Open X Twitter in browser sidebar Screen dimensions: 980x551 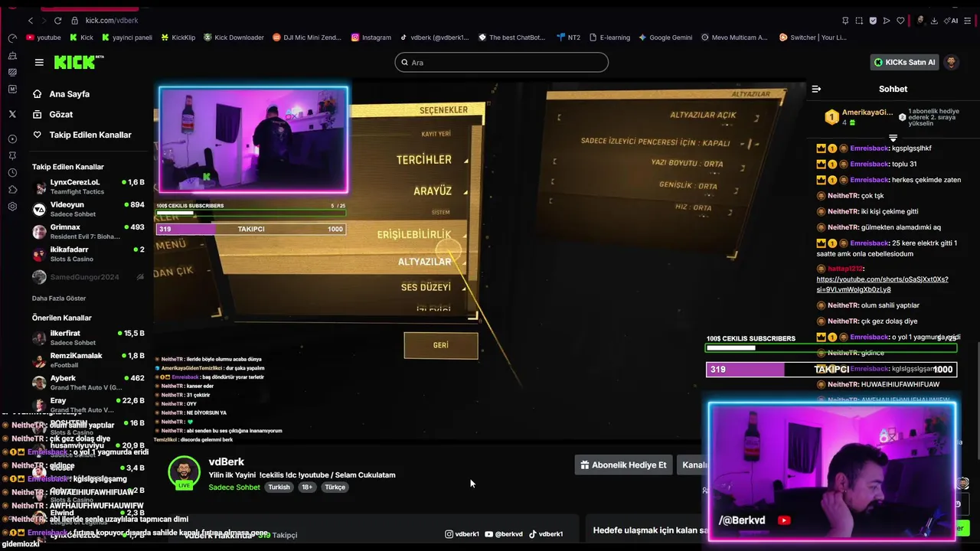(x=12, y=114)
